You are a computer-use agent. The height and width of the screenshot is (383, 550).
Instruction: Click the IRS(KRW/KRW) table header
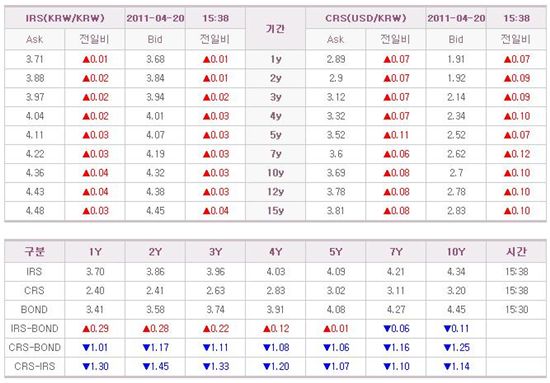pyautogui.click(x=65, y=18)
